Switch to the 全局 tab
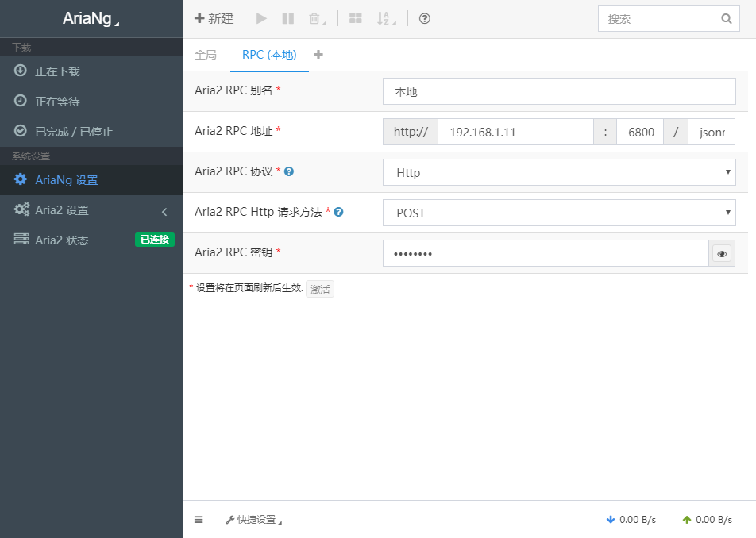Screen dimensions: 756x538 [x=206, y=55]
